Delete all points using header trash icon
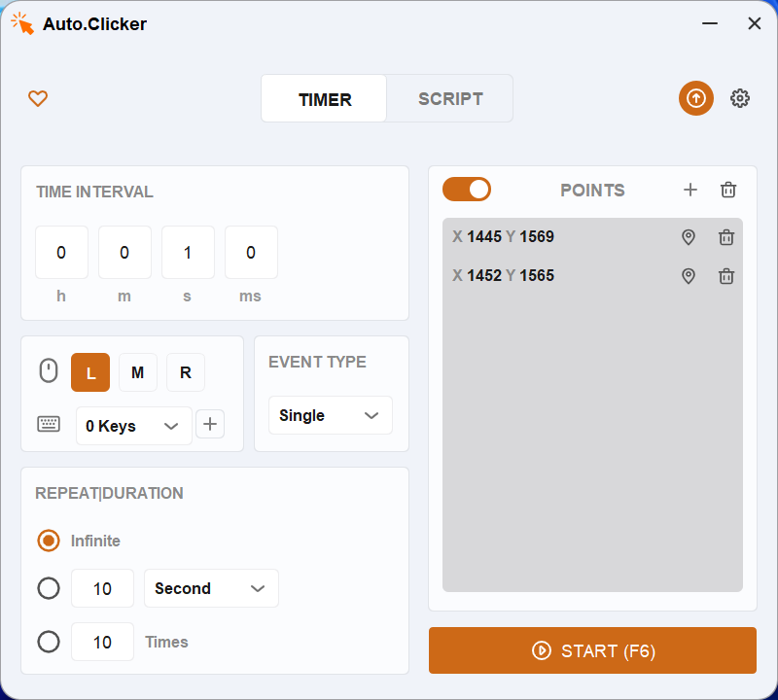The width and height of the screenshot is (778, 700). [x=728, y=190]
